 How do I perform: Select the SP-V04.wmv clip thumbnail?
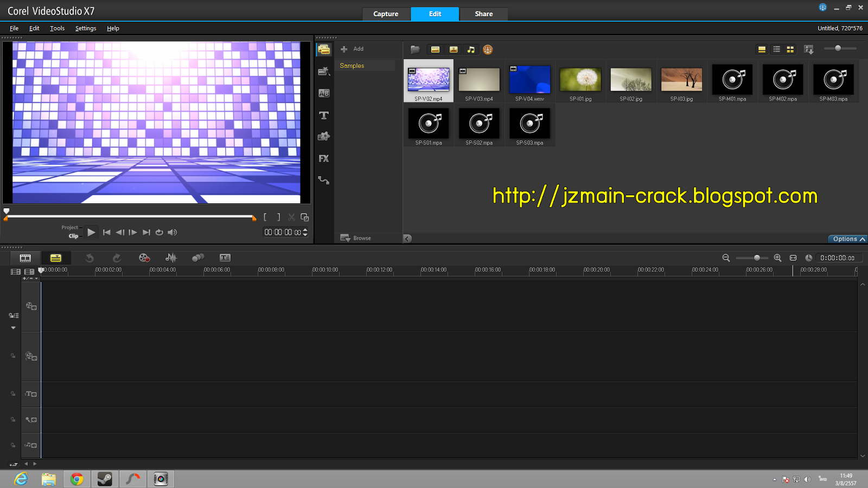(x=529, y=81)
